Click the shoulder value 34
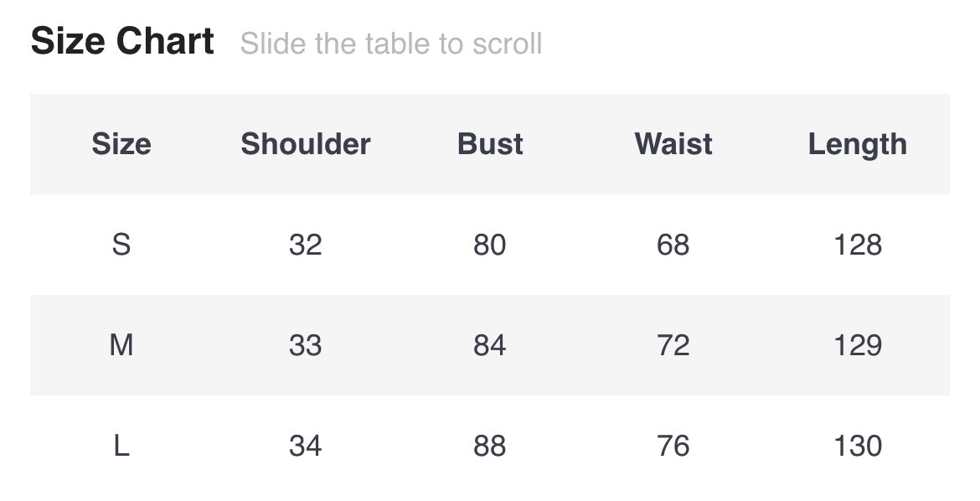980x501 pixels. (306, 446)
